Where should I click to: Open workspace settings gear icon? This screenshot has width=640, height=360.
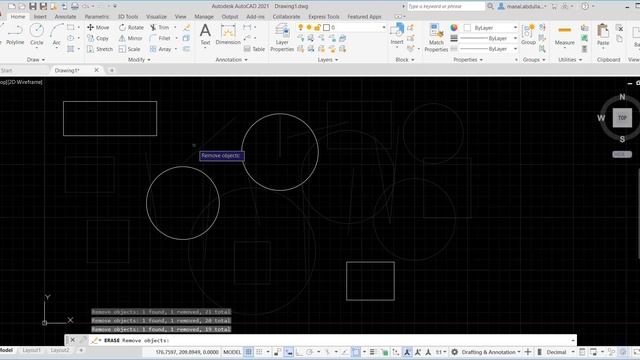454,352
